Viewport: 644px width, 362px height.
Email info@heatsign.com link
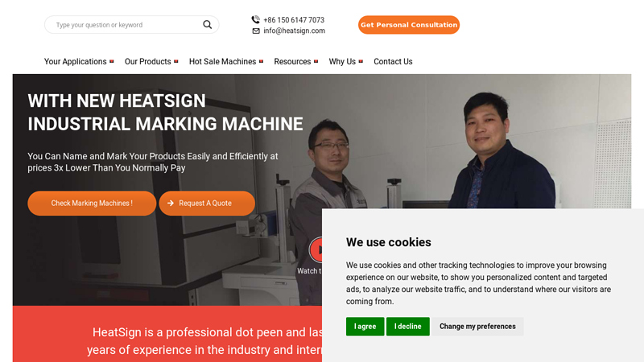click(294, 31)
